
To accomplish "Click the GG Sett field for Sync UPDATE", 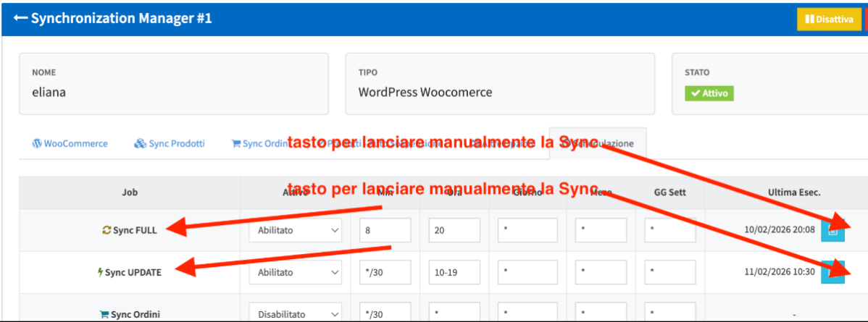I will pyautogui.click(x=670, y=273).
